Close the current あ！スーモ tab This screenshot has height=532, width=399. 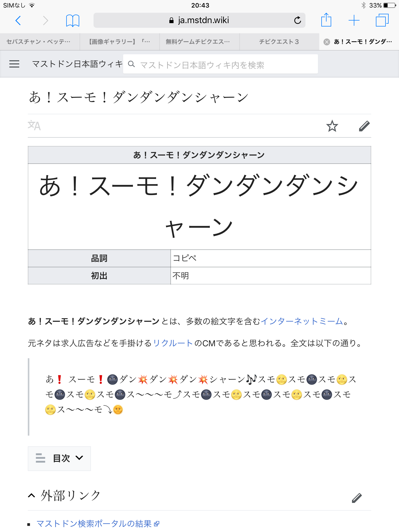pos(327,42)
